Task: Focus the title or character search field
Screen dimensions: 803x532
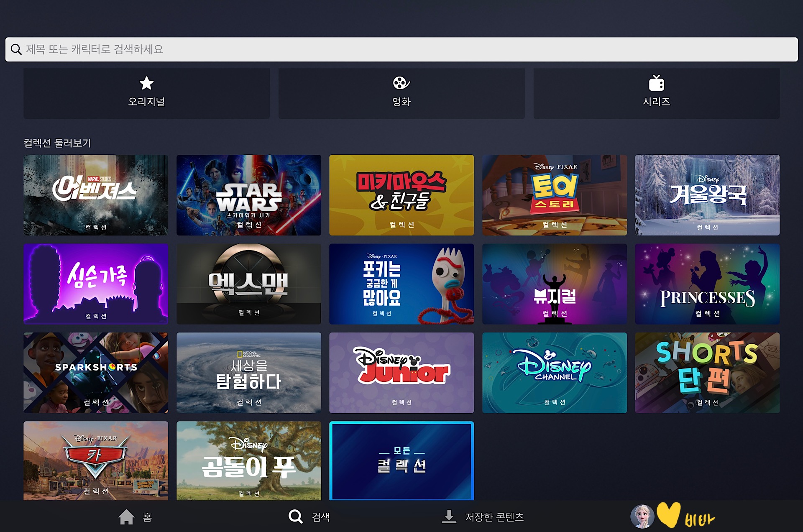Action: click(401, 49)
